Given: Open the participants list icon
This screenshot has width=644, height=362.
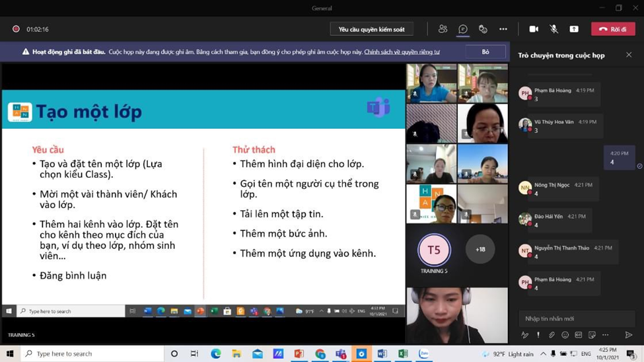Looking at the screenshot, I should 443,29.
